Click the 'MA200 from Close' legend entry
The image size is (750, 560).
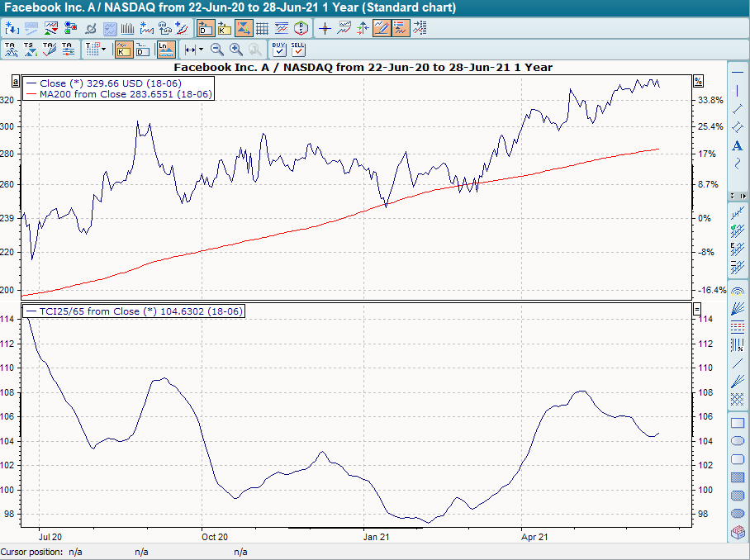click(125, 94)
